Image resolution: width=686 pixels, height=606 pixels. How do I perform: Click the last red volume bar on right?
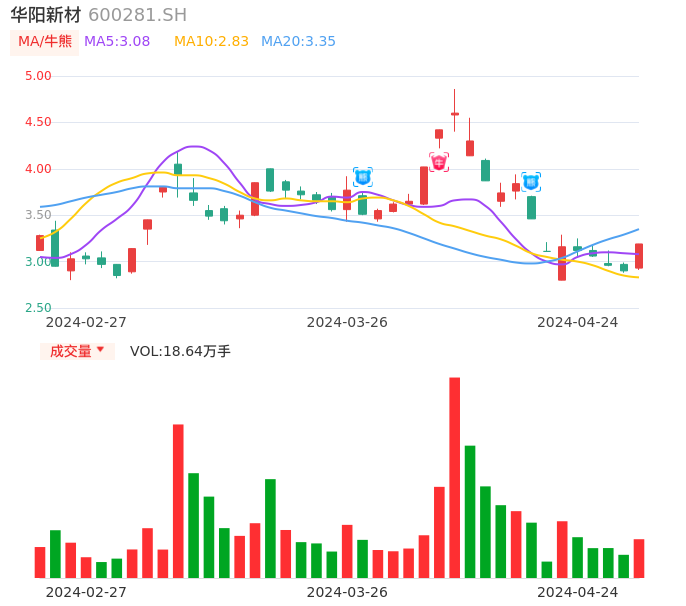(x=639, y=558)
